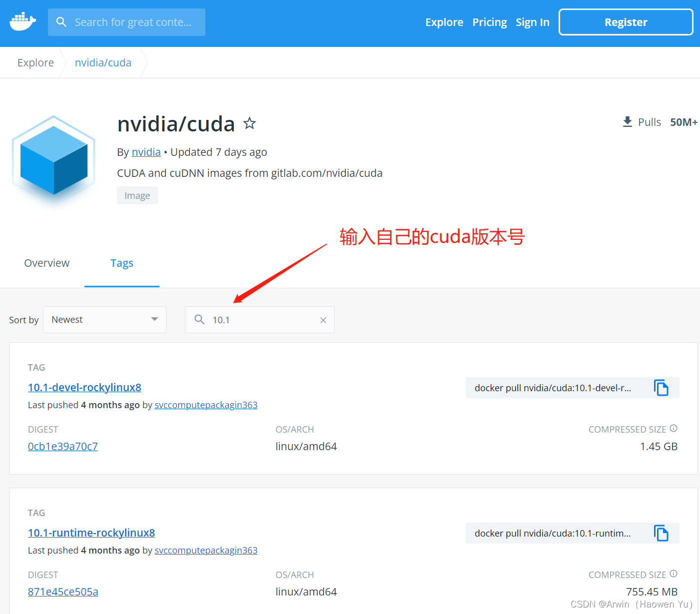
Task: Clear the tag filter text with X
Action: click(323, 320)
